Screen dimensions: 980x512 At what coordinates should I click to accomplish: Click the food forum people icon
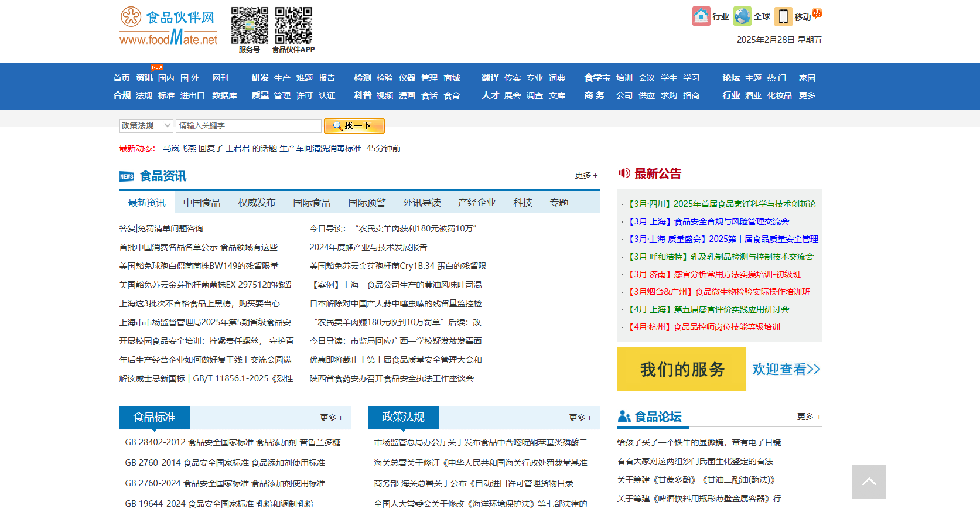624,417
